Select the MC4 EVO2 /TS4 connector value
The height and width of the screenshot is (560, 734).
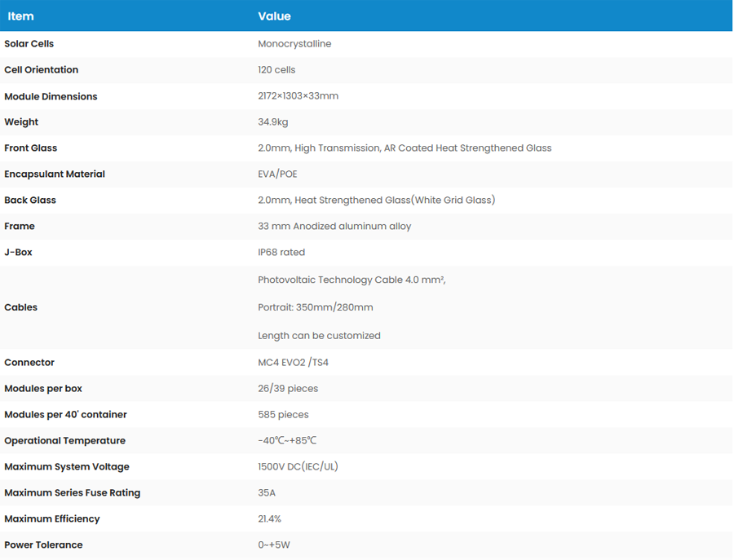tap(293, 363)
